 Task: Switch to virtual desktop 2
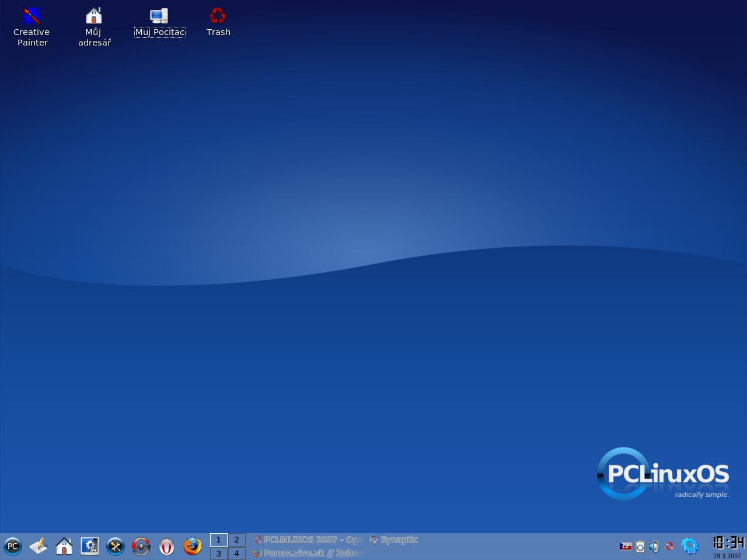[236, 540]
